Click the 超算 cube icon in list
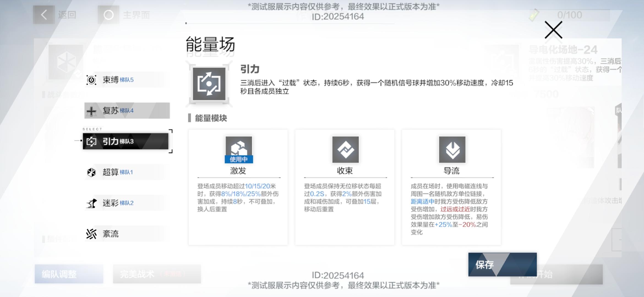Viewport: 644px width, 297px height. pyautogui.click(x=91, y=172)
